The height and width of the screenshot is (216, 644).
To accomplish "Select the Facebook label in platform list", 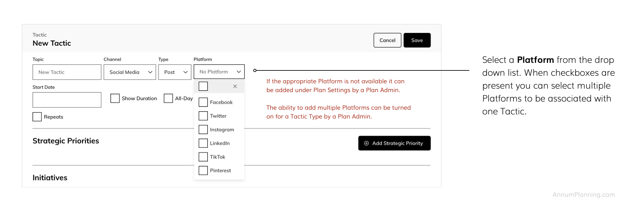I will pyautogui.click(x=221, y=102).
